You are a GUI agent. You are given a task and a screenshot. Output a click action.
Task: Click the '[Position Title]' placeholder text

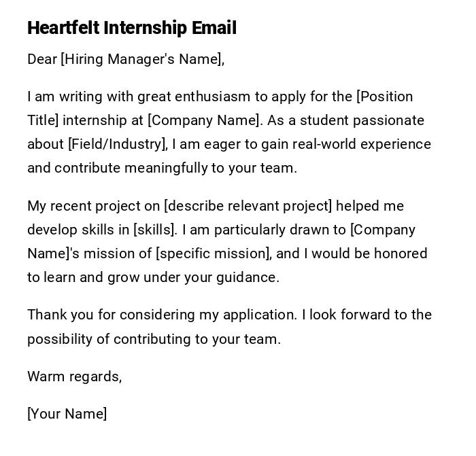[x=385, y=97]
